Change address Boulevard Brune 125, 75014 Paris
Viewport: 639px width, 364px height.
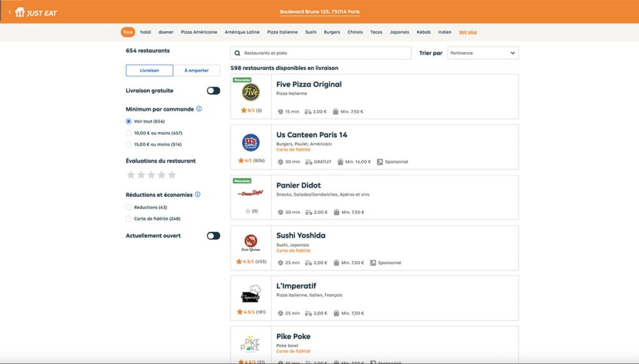[320, 12]
